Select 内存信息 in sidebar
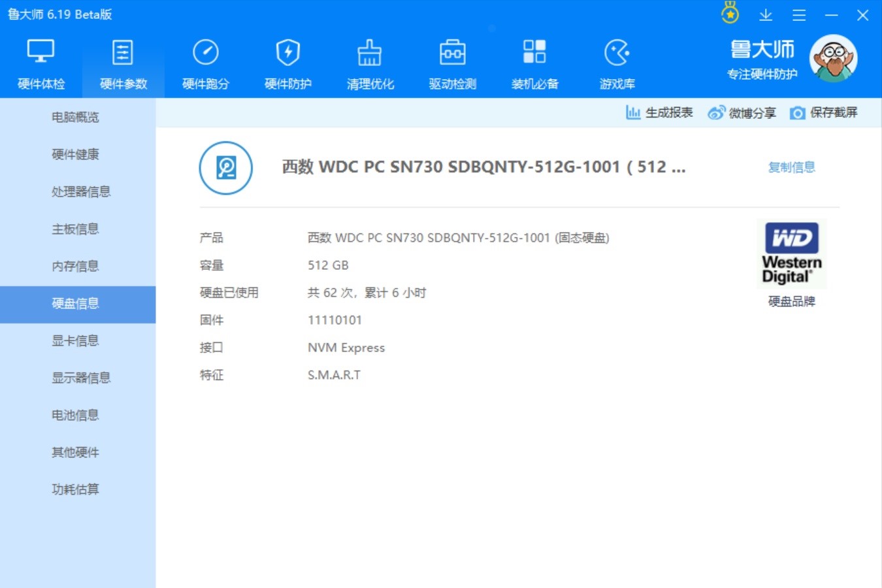This screenshot has width=882, height=588. tap(78, 266)
